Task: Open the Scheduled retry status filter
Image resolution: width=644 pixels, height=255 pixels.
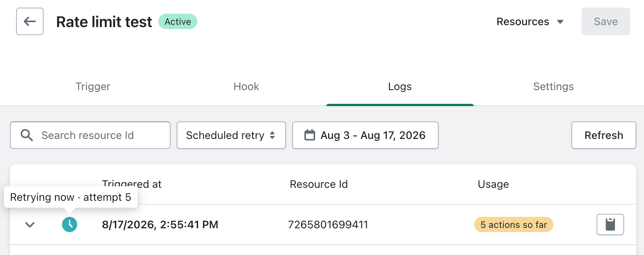Action: pos(231,135)
